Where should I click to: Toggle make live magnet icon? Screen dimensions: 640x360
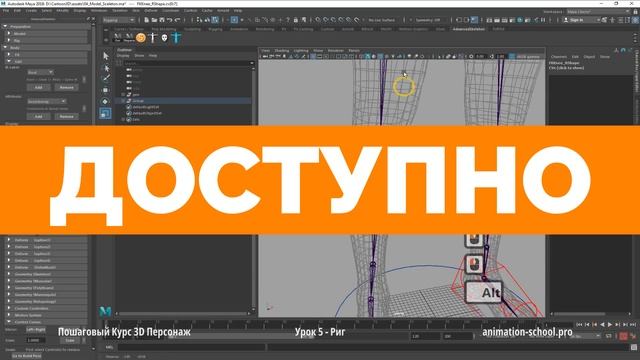(356, 20)
